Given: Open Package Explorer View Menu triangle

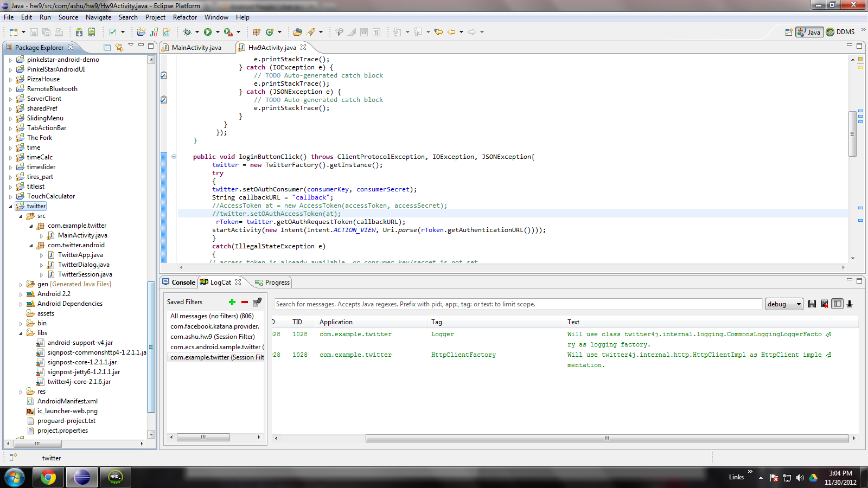Looking at the screenshot, I should click(x=131, y=46).
